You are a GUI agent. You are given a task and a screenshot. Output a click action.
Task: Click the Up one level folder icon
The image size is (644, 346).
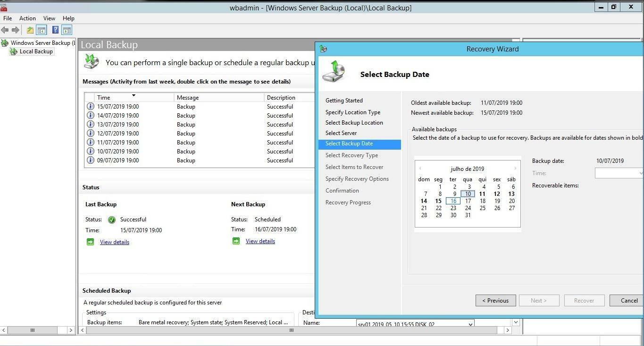tap(30, 30)
